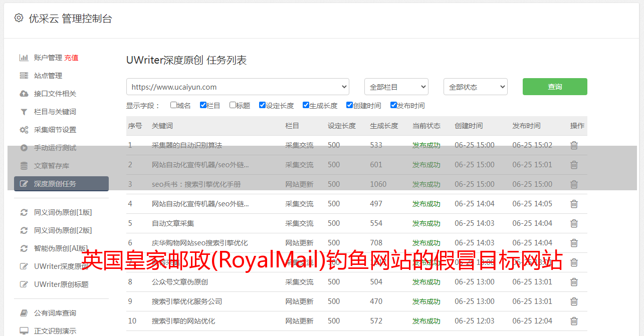The width and height of the screenshot is (644, 336).
Task: Uncheck the 发布时间 field checkbox
Action: (x=393, y=105)
